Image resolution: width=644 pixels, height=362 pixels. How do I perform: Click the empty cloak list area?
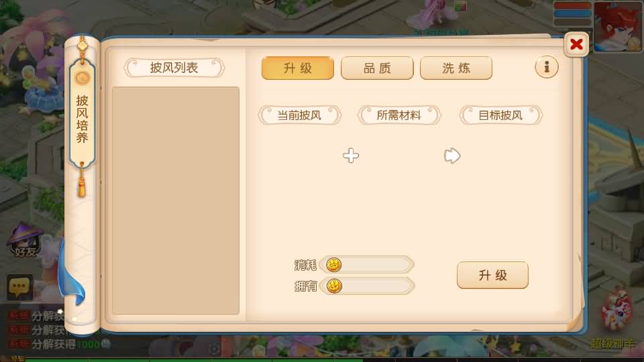click(176, 200)
